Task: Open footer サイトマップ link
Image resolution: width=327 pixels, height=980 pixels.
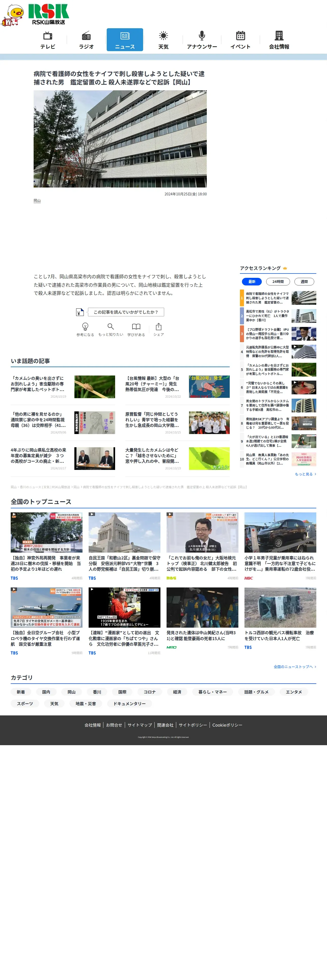Action: (x=140, y=725)
